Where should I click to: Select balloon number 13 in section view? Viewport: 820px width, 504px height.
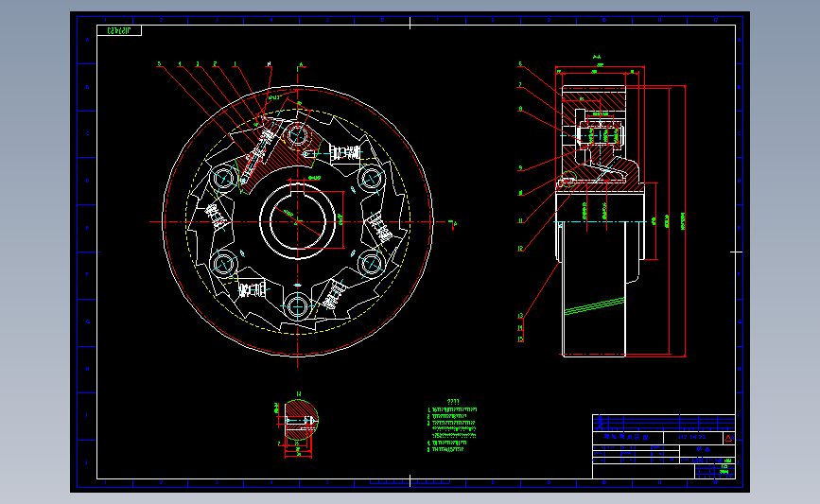(520, 316)
